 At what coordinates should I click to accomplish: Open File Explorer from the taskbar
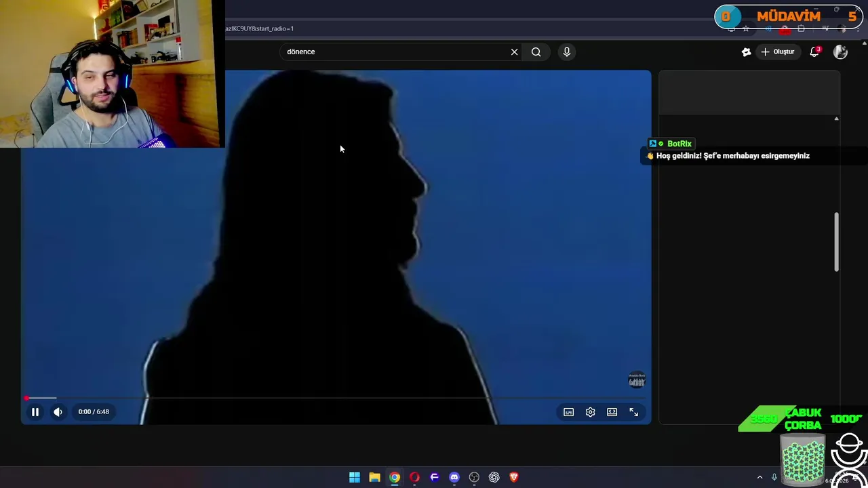374,477
